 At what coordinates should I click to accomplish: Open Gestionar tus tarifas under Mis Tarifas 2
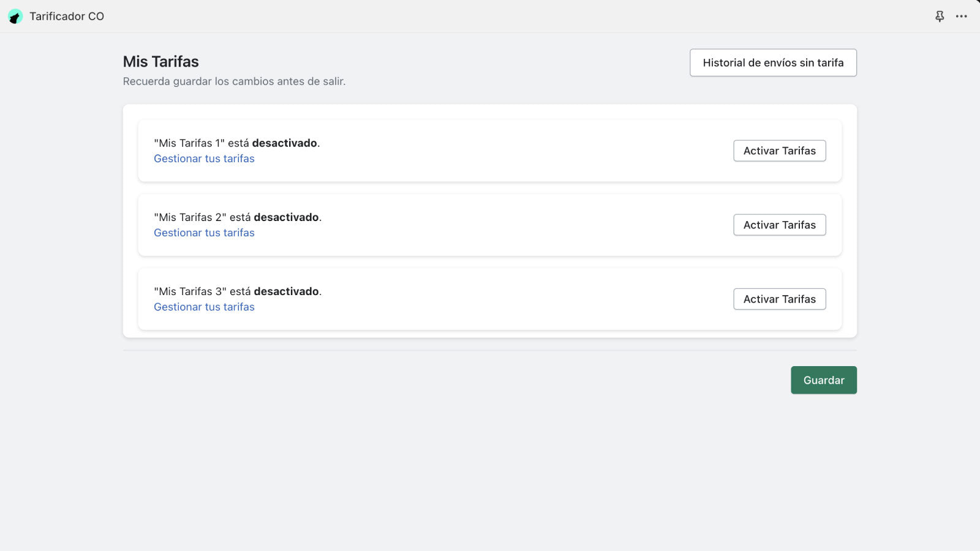point(204,233)
